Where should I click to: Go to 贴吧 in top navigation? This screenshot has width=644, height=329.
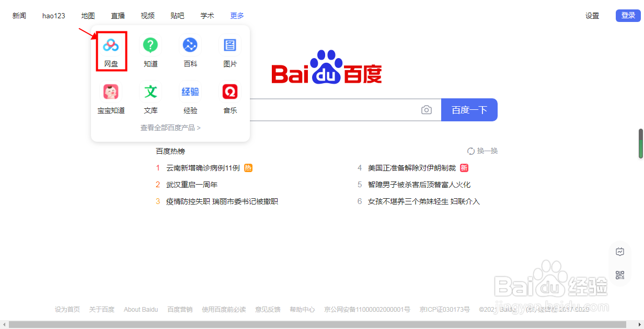click(x=177, y=16)
